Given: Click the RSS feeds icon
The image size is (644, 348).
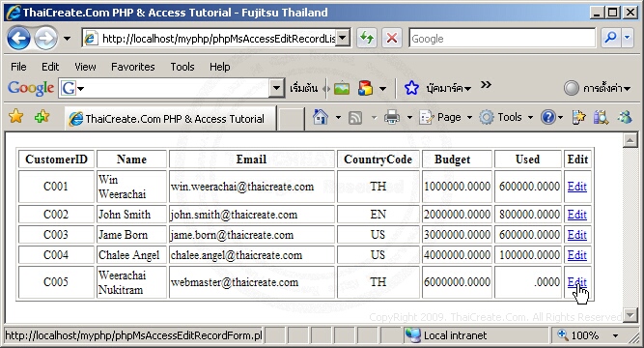Looking at the screenshot, I should [355, 118].
